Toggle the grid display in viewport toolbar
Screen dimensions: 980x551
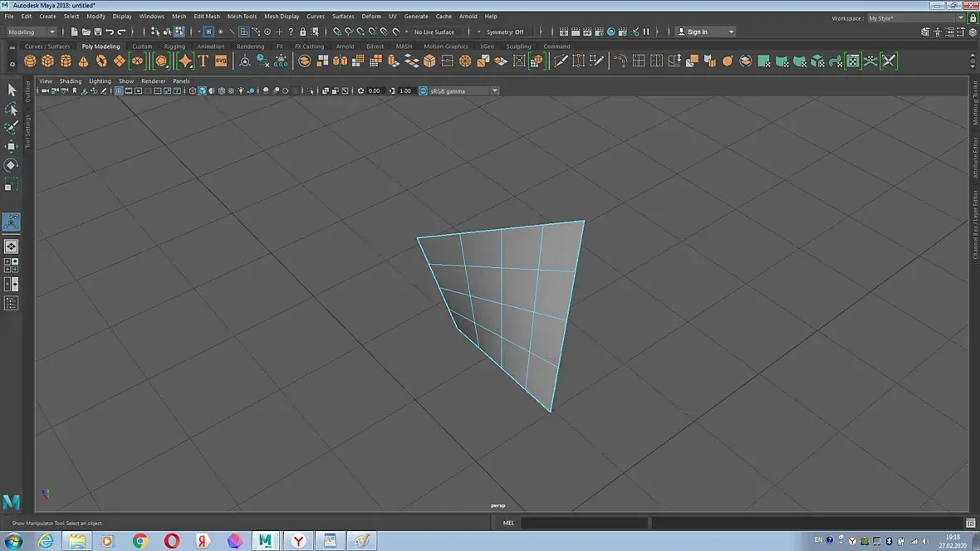[120, 90]
